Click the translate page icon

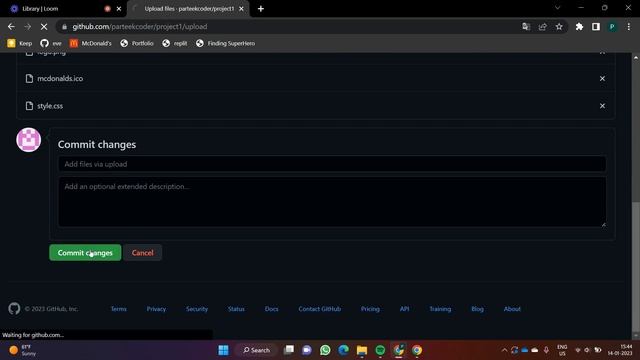click(526, 27)
